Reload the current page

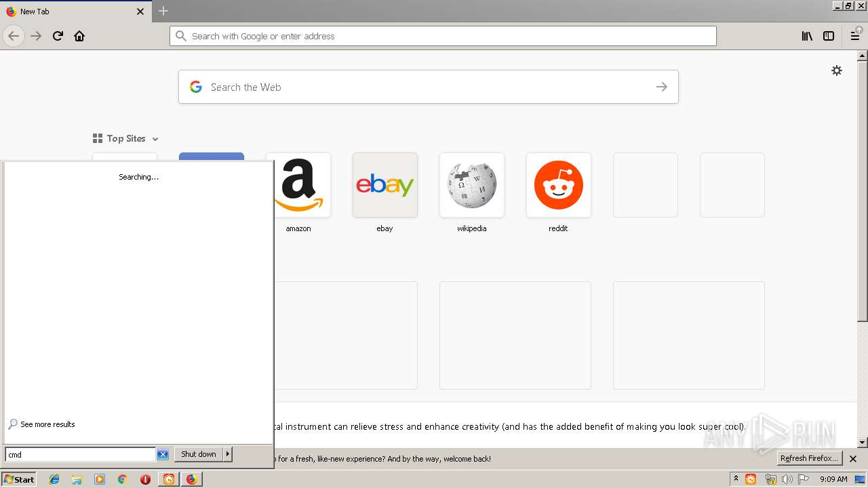[58, 36]
